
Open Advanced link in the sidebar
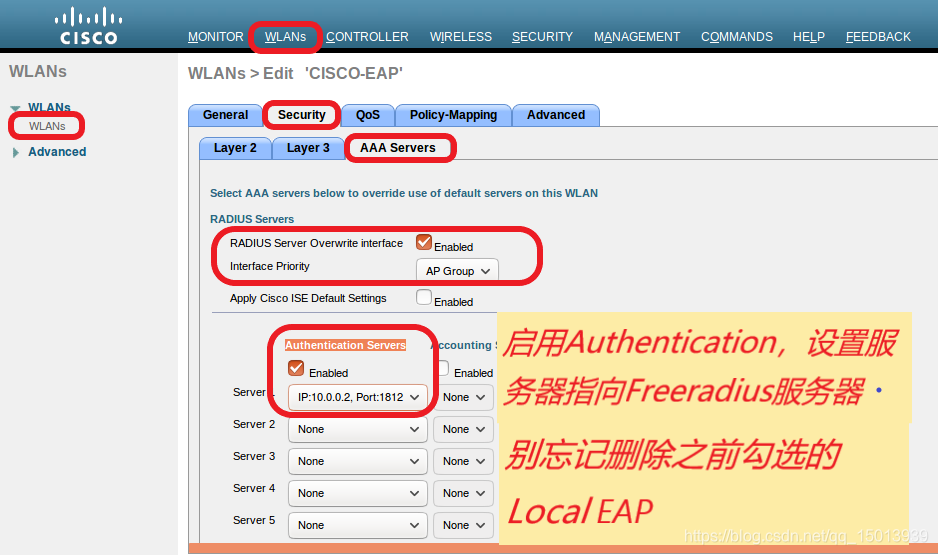point(57,152)
